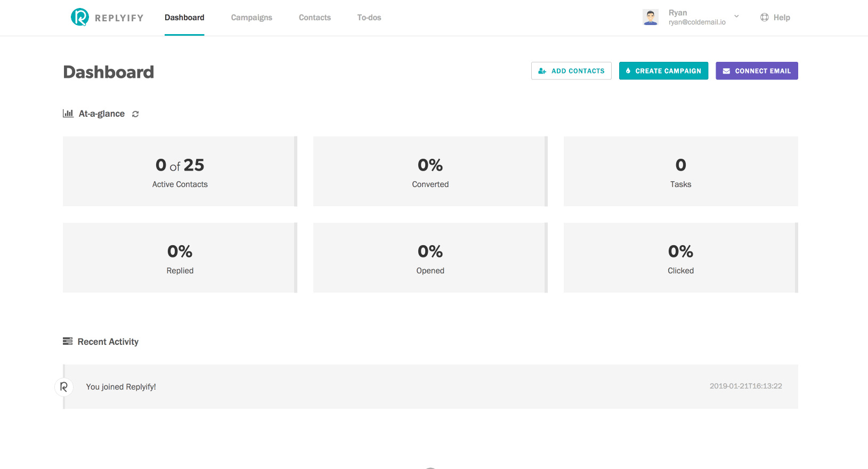This screenshot has width=868, height=469.
Task: Select the Tasks stat card
Action: point(681,171)
